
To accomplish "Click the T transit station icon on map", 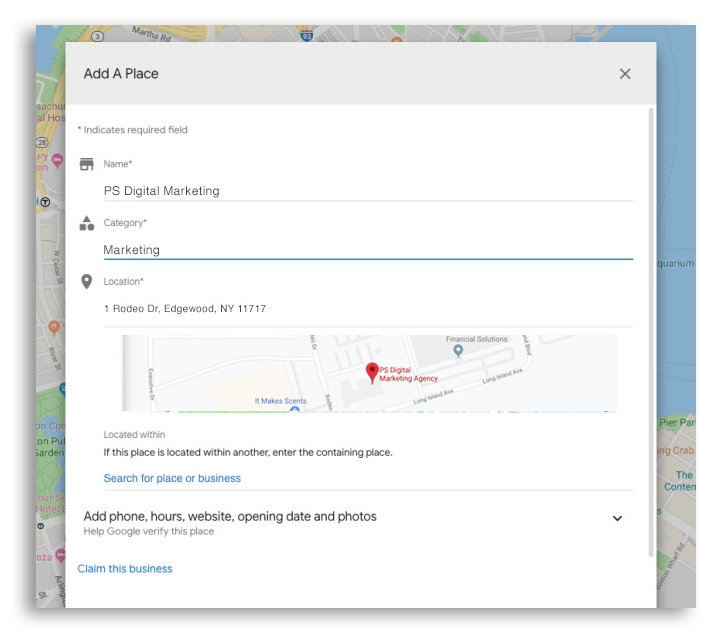I will pos(45,202).
